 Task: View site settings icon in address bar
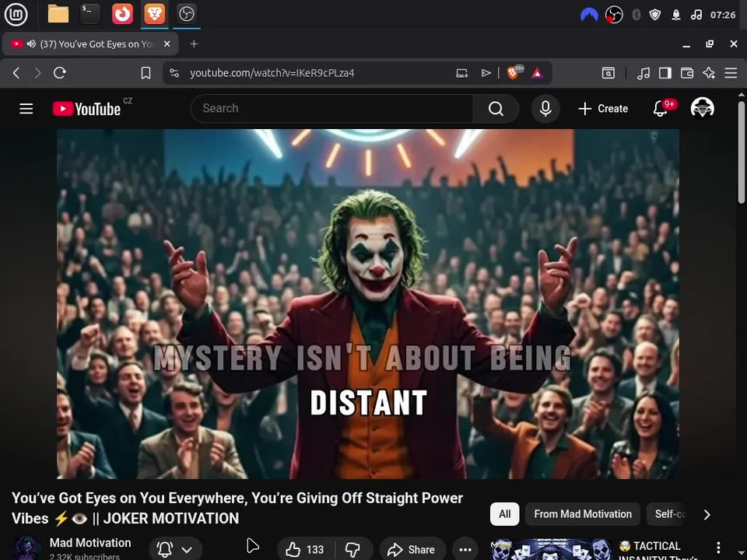[x=174, y=73]
